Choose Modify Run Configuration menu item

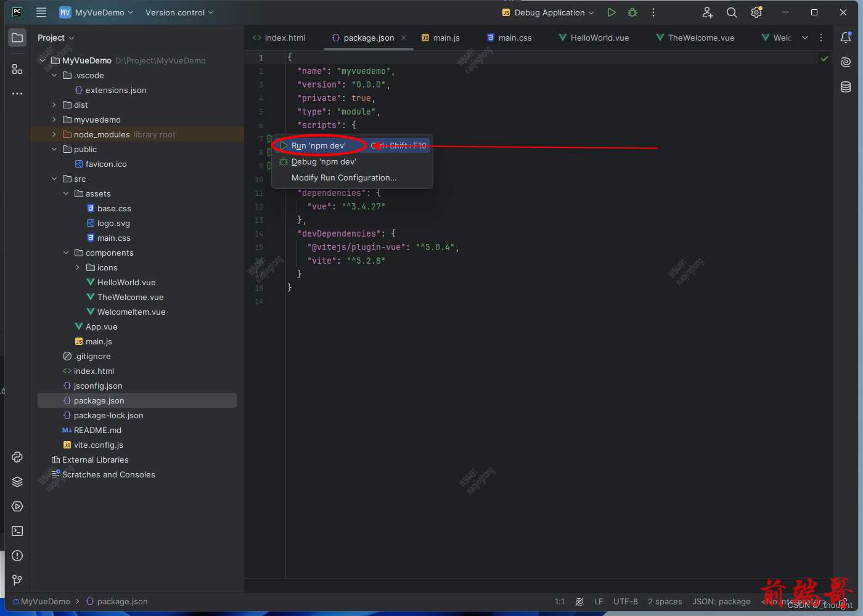(352, 177)
